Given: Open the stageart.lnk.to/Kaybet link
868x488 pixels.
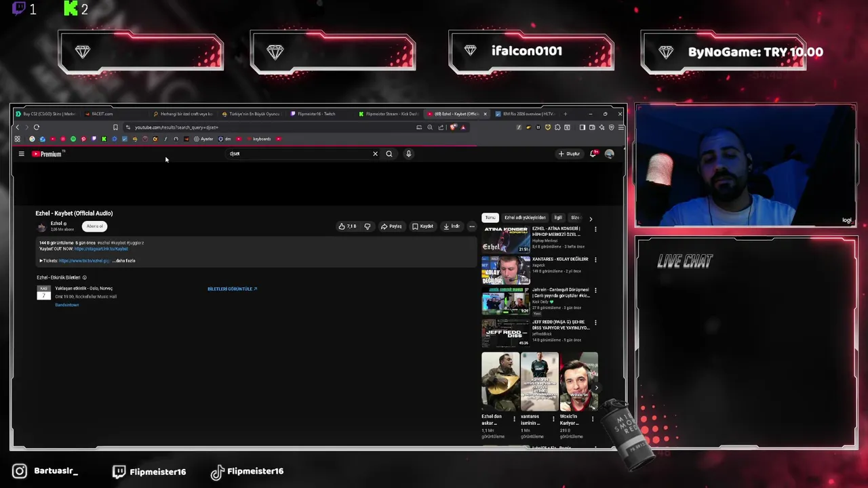Looking at the screenshot, I should 101,249.
